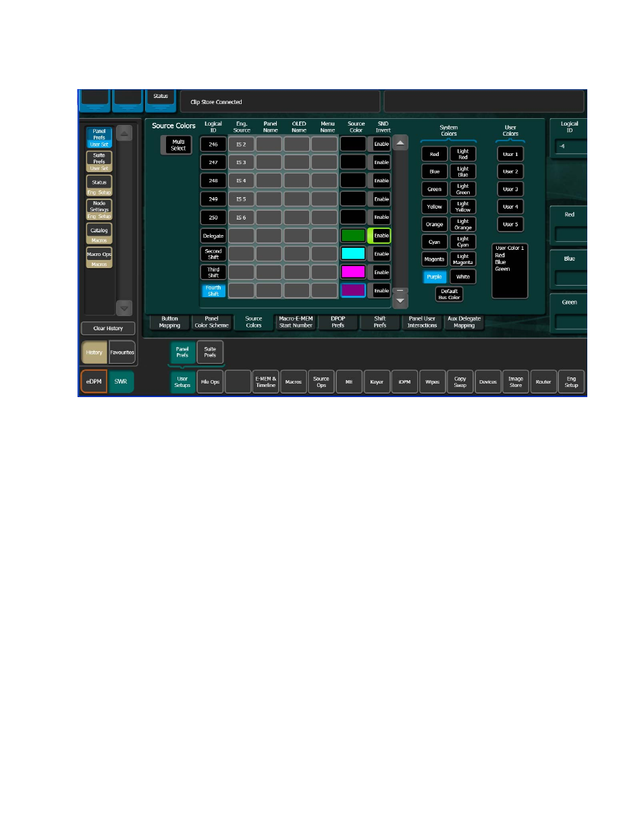Click Default Bus Color button
Viewport: 644px width, 834px height.
449,294
